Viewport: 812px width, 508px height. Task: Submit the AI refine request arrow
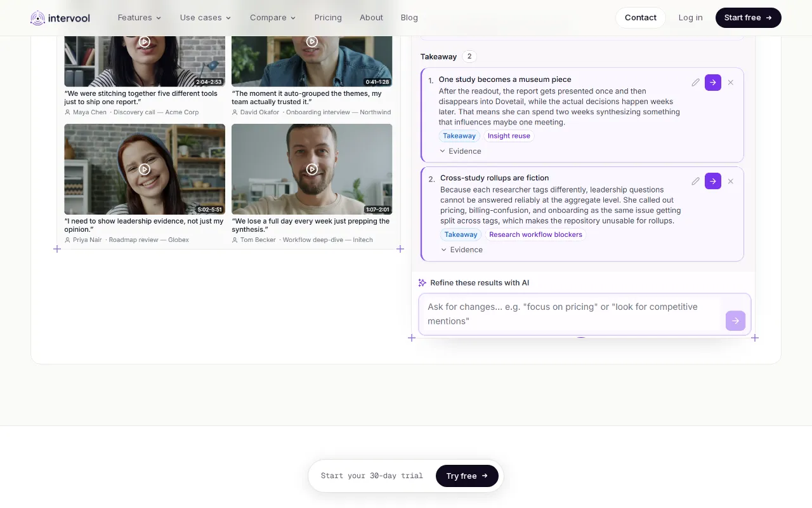(x=735, y=321)
